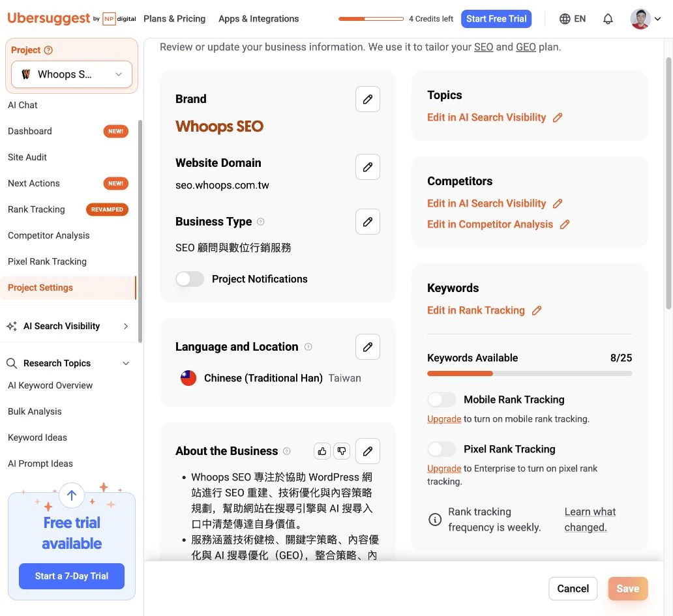Open Next Actions in sidebar
673x616 pixels.
click(x=33, y=184)
